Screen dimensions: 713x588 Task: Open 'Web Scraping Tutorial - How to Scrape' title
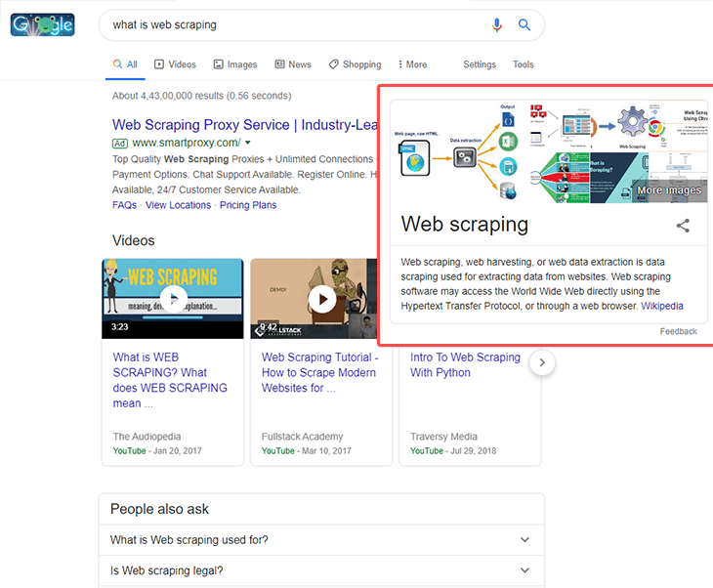(x=319, y=372)
